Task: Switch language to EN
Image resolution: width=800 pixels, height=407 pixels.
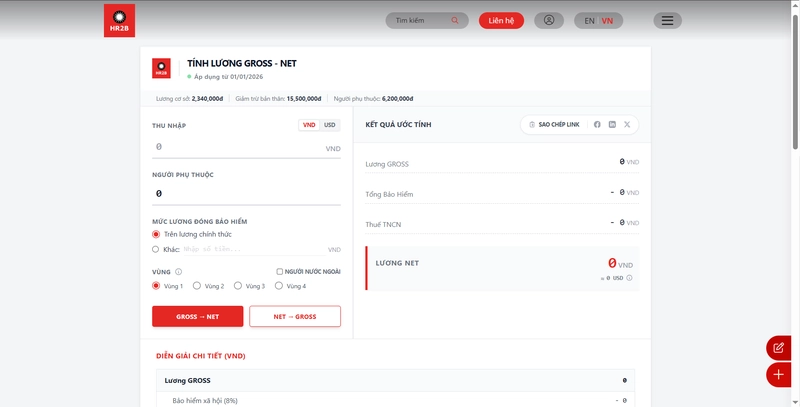Action: pyautogui.click(x=589, y=21)
